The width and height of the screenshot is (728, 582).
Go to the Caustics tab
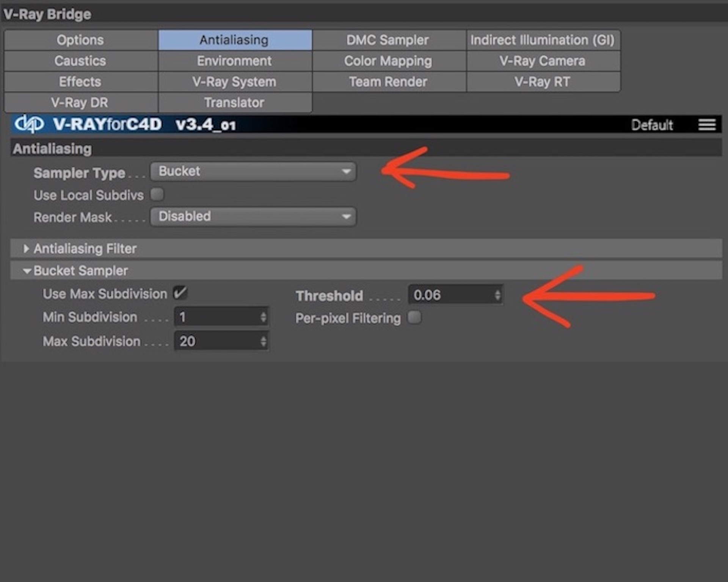80,61
